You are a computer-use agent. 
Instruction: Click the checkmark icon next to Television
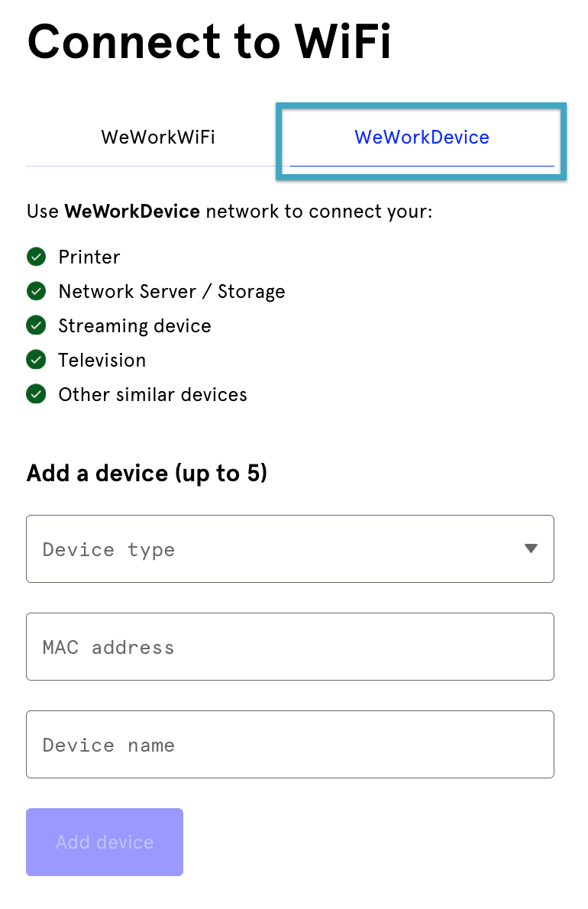(x=36, y=360)
